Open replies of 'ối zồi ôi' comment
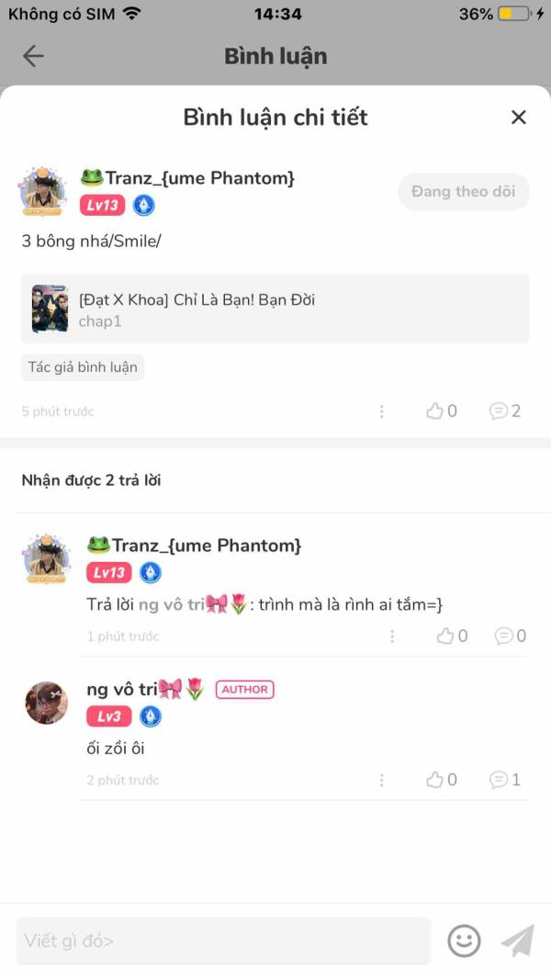 click(505, 780)
